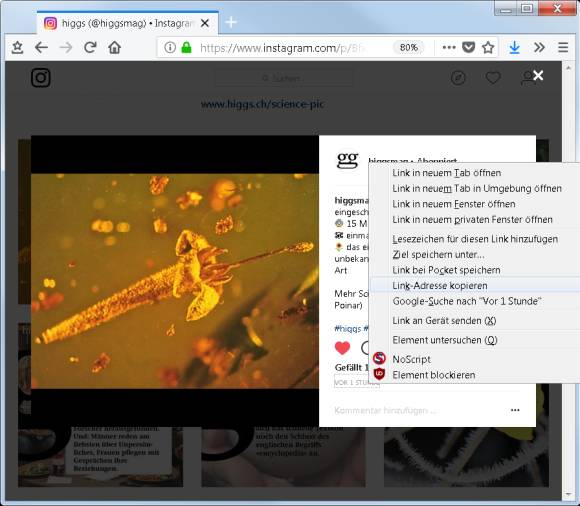
Task: Click the page scrollbar up arrow
Action: pos(569,68)
